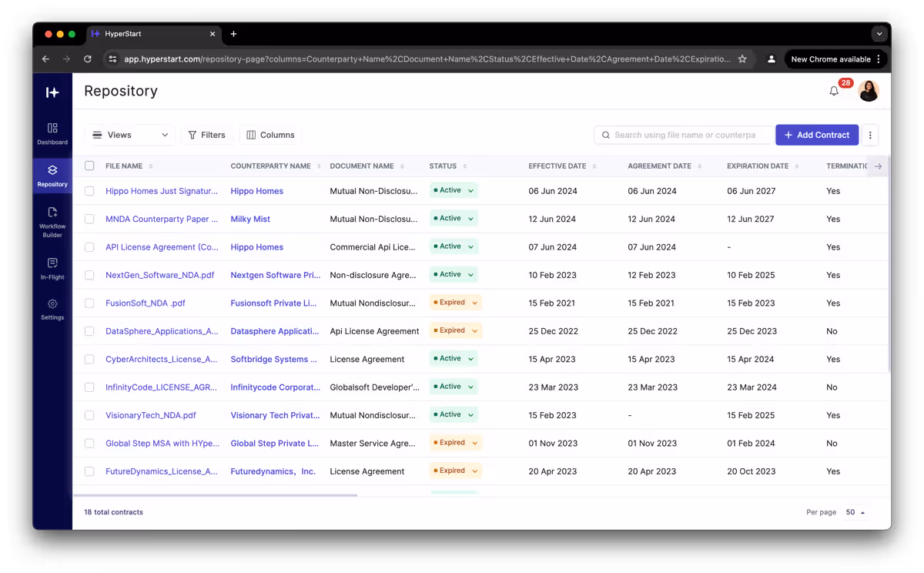The image size is (924, 573).
Task: Open the Global Step MSA contract link
Action: (162, 443)
